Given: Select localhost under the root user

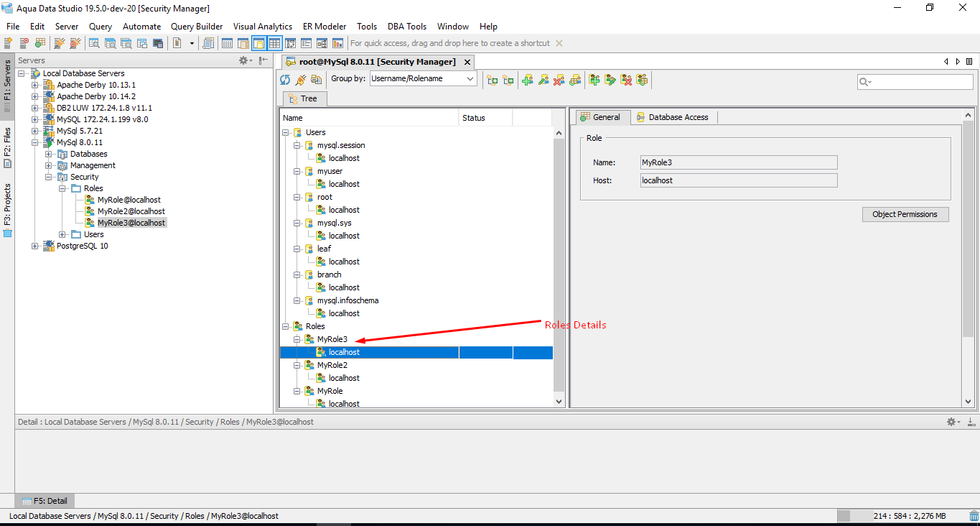Looking at the screenshot, I should click(x=345, y=210).
